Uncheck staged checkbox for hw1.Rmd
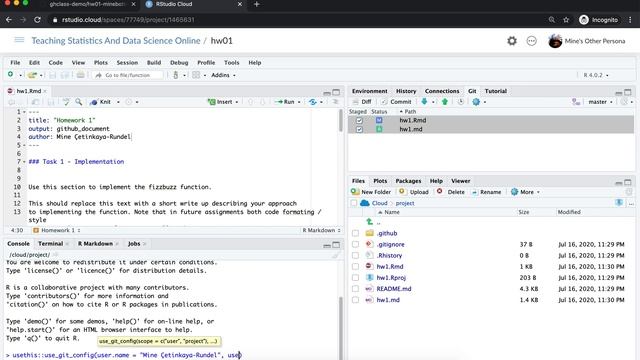This screenshot has width=640, height=360. click(x=359, y=120)
